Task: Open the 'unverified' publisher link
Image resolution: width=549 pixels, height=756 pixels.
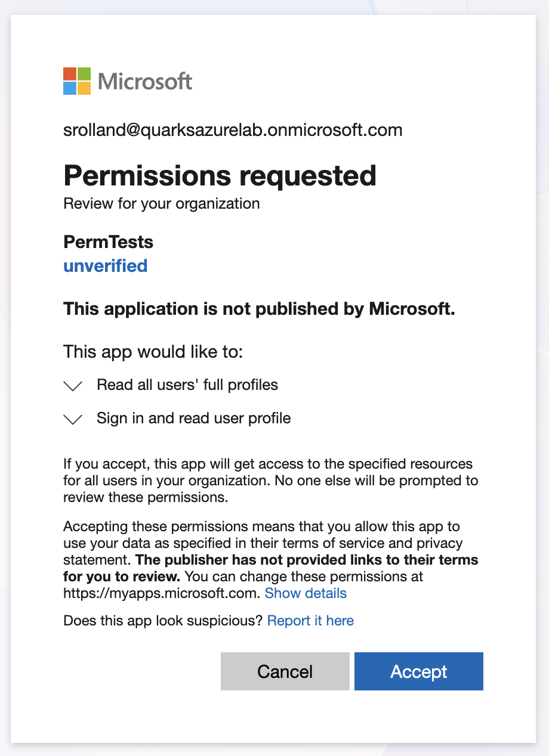Action: pos(105,266)
